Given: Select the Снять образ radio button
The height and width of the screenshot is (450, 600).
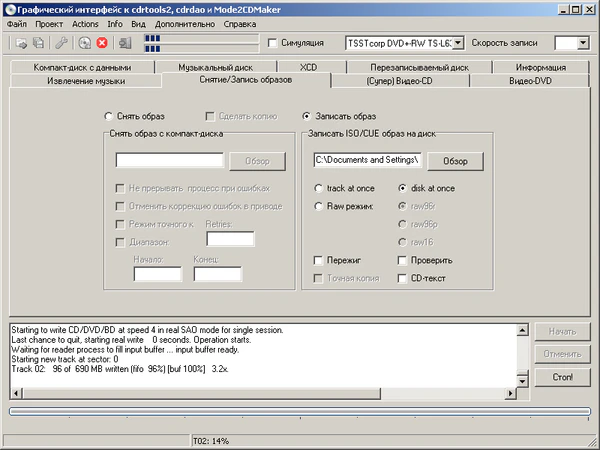Looking at the screenshot, I should tap(108, 116).
